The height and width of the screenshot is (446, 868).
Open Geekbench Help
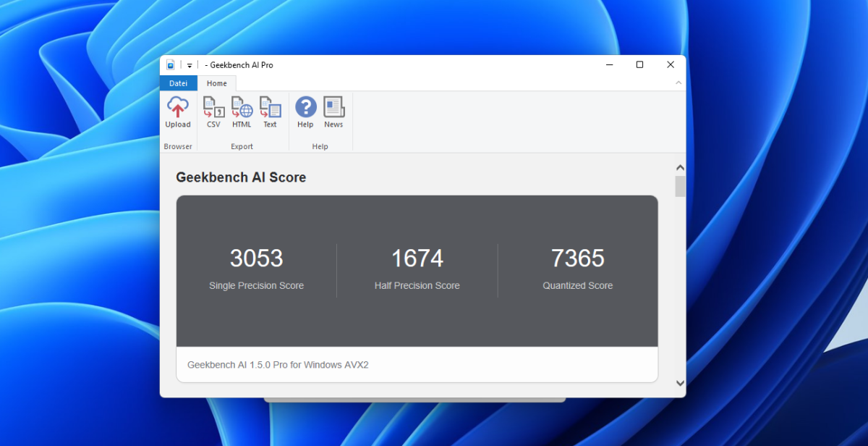305,112
